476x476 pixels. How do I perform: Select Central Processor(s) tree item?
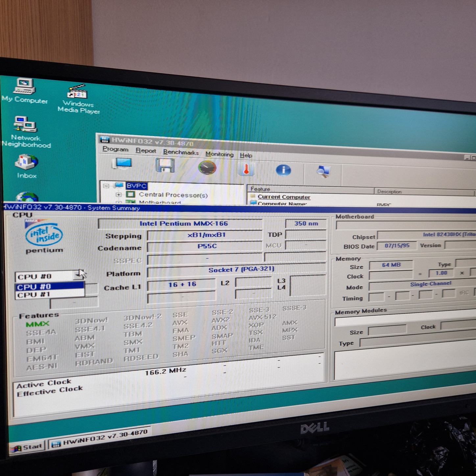point(173,195)
